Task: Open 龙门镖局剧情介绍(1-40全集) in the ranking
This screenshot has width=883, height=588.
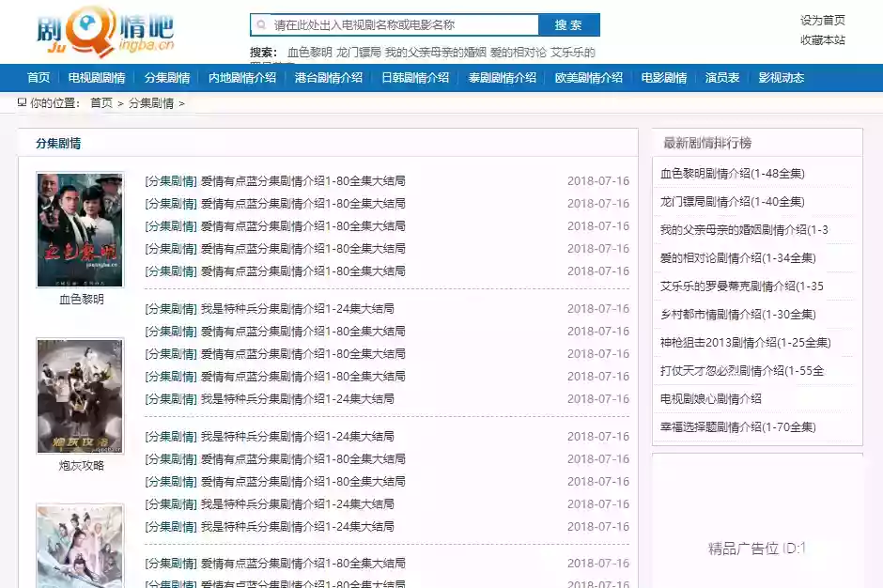Action: [x=732, y=202]
